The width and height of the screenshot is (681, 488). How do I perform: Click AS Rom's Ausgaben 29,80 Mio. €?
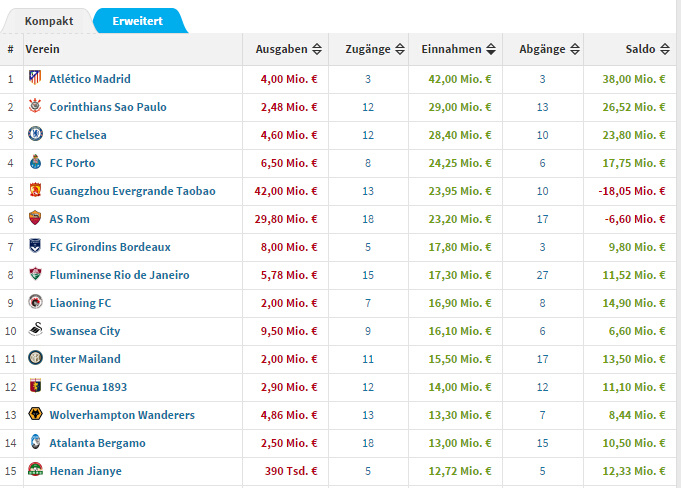286,219
